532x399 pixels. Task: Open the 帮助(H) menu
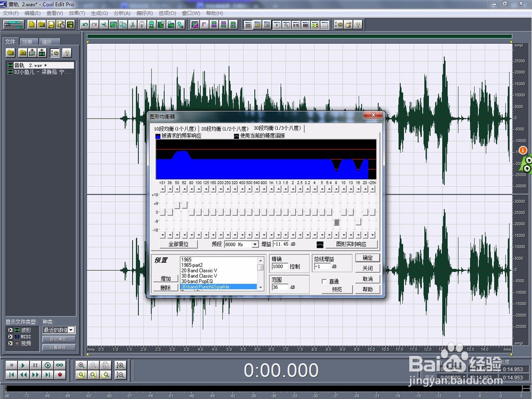[214, 13]
